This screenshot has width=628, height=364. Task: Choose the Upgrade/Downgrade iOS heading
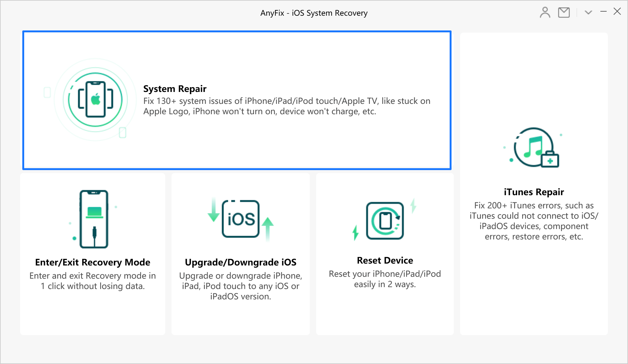(x=241, y=262)
